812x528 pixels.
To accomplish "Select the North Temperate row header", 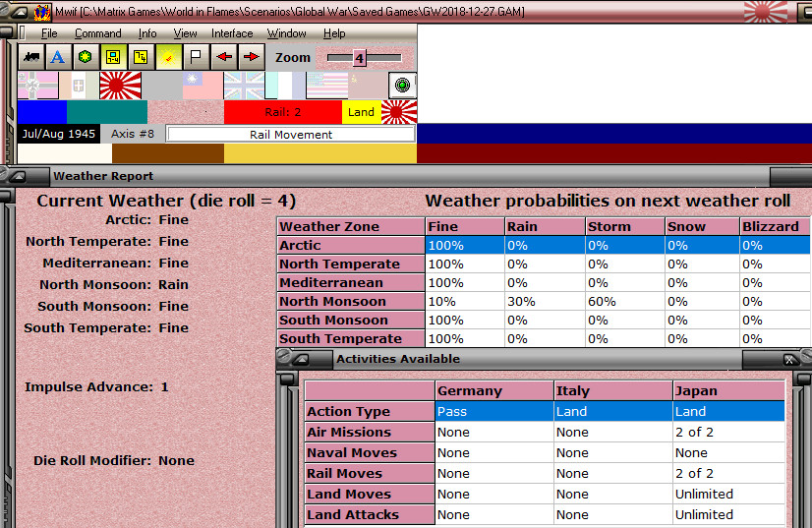I will coord(351,264).
